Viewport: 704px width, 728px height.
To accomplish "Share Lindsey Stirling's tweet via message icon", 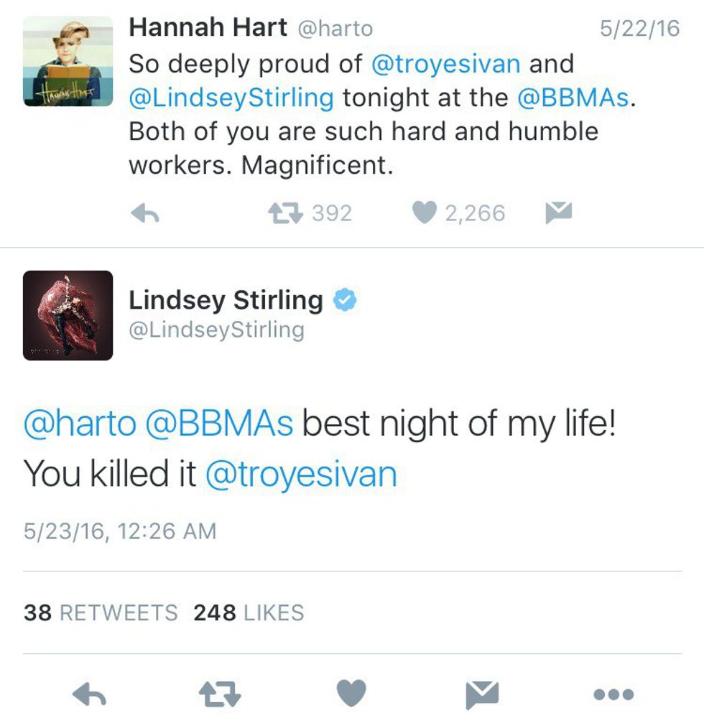I will coord(482,695).
